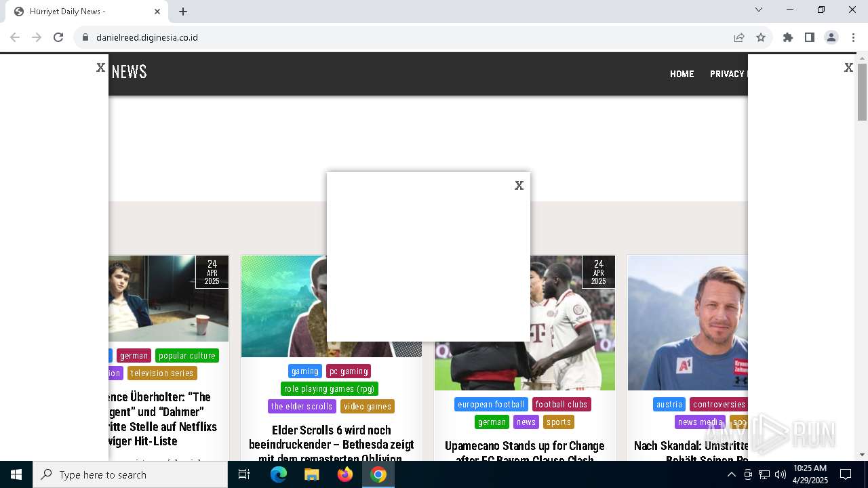The height and width of the screenshot is (488, 868).
Task: Close the right side banner X
Action: 848,68
